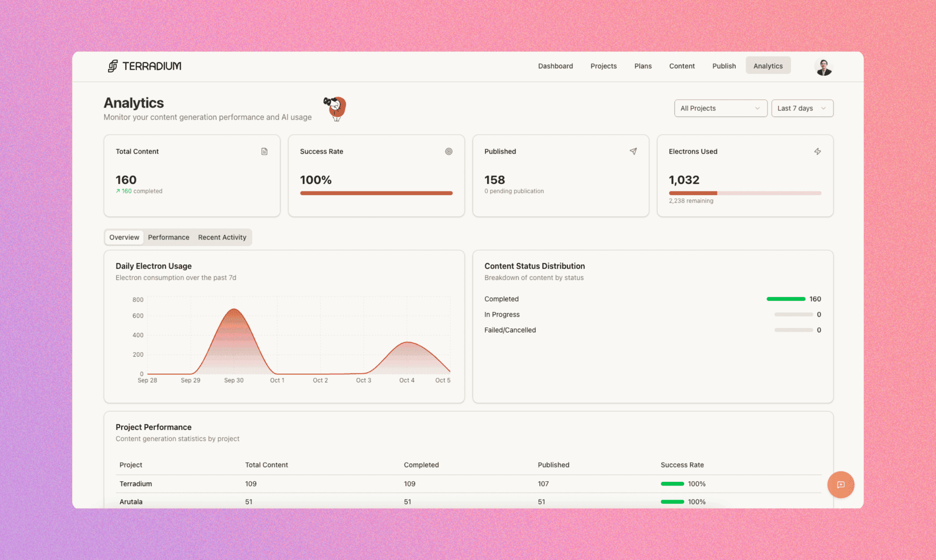Viewport: 936px width, 560px height.
Task: Click the target icon on Success Rate card
Action: point(449,151)
